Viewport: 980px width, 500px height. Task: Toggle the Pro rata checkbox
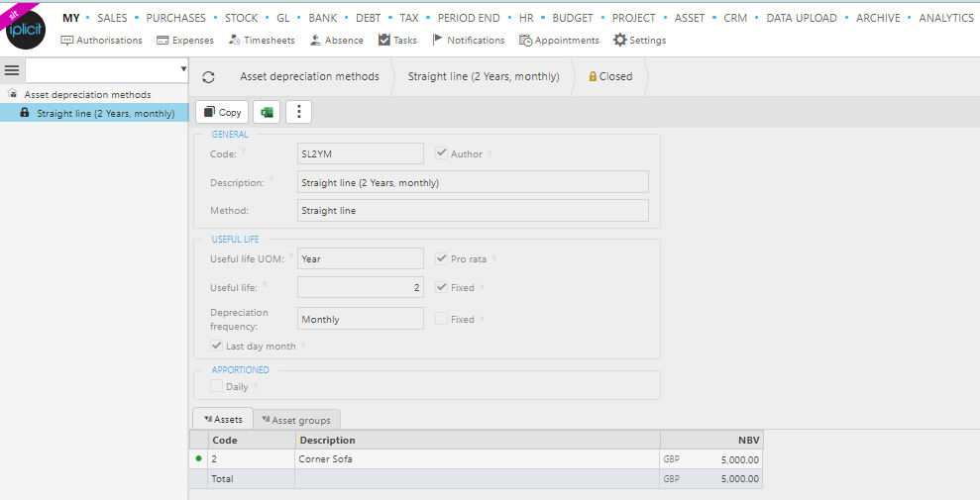(441, 258)
